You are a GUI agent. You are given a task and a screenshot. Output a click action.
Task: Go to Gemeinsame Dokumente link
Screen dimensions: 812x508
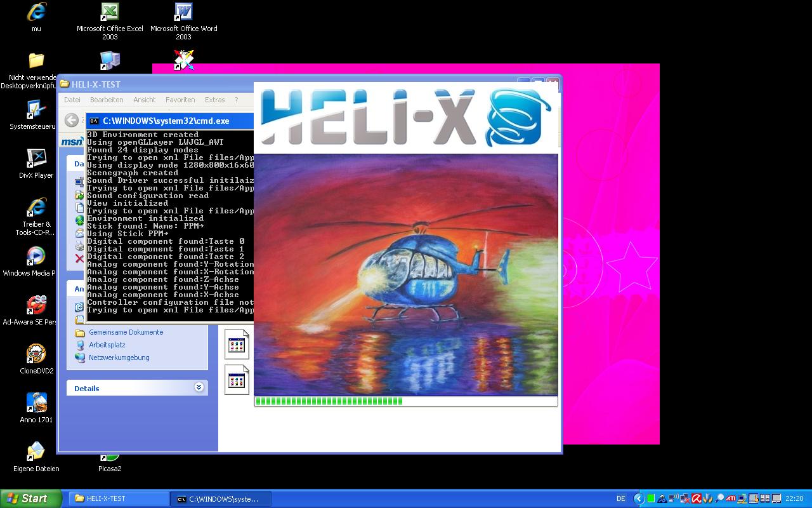126,332
